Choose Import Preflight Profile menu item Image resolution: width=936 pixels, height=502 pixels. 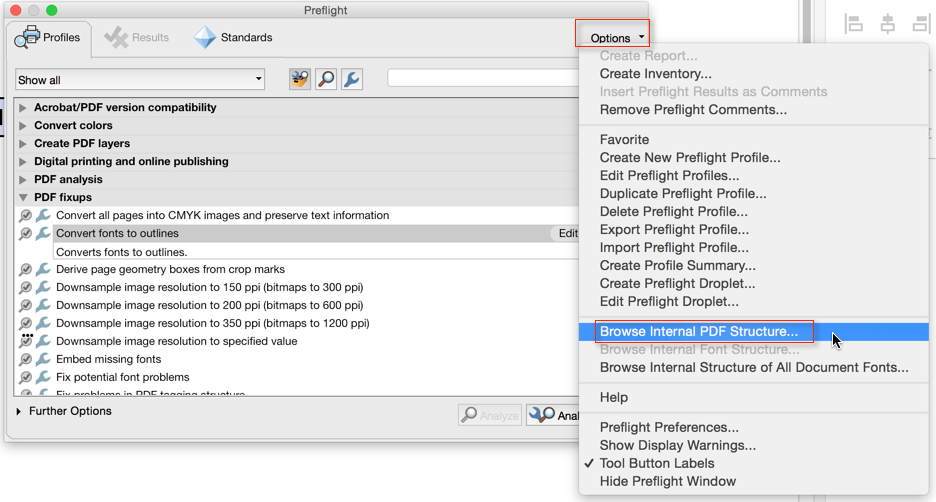point(753,248)
